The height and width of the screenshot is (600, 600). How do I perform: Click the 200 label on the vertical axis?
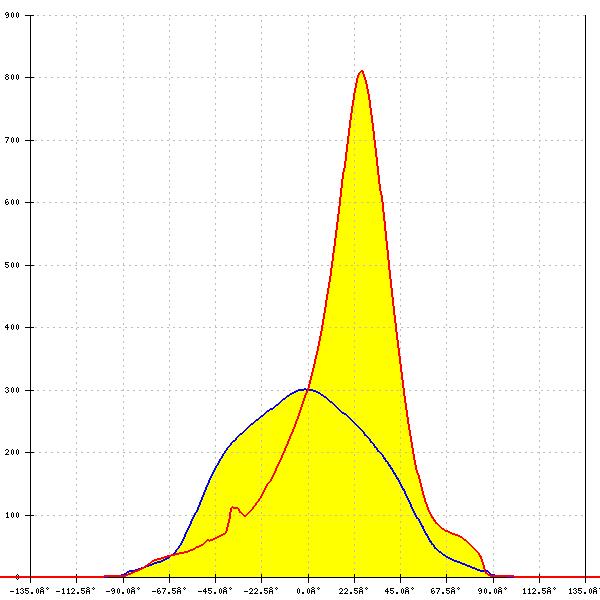click(x=12, y=452)
